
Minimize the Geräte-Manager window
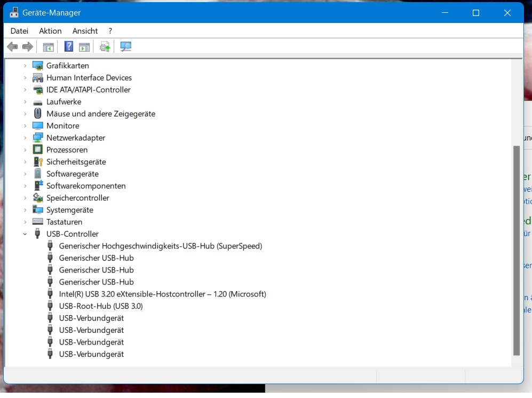pos(445,13)
